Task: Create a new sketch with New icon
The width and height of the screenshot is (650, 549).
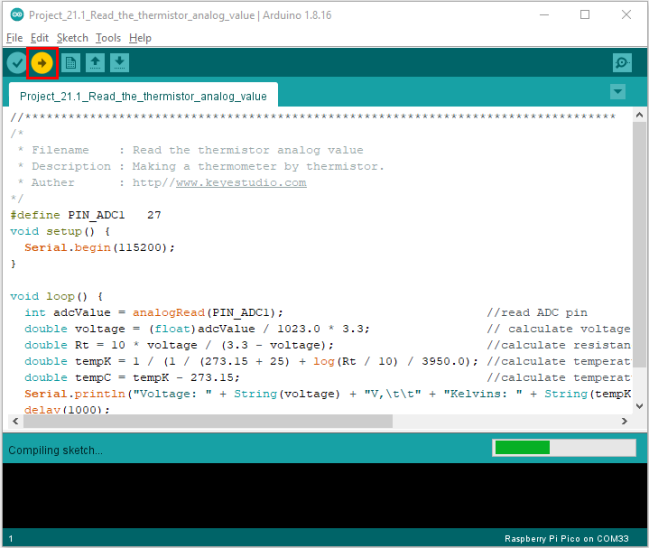Action: pyautogui.click(x=71, y=63)
